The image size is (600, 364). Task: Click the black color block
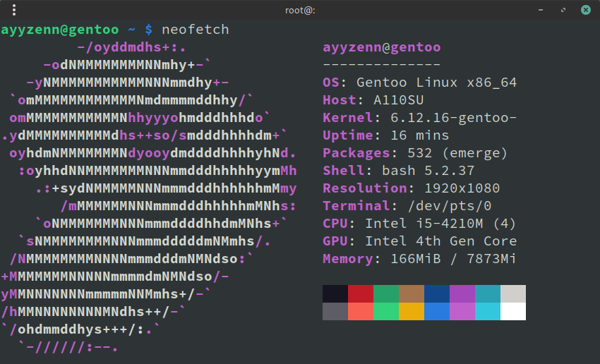[x=335, y=293]
